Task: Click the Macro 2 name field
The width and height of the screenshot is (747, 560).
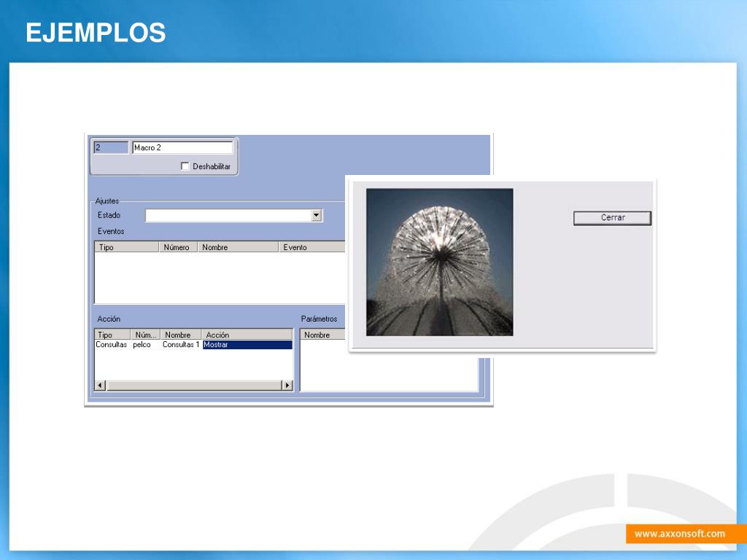Action: tap(182, 147)
